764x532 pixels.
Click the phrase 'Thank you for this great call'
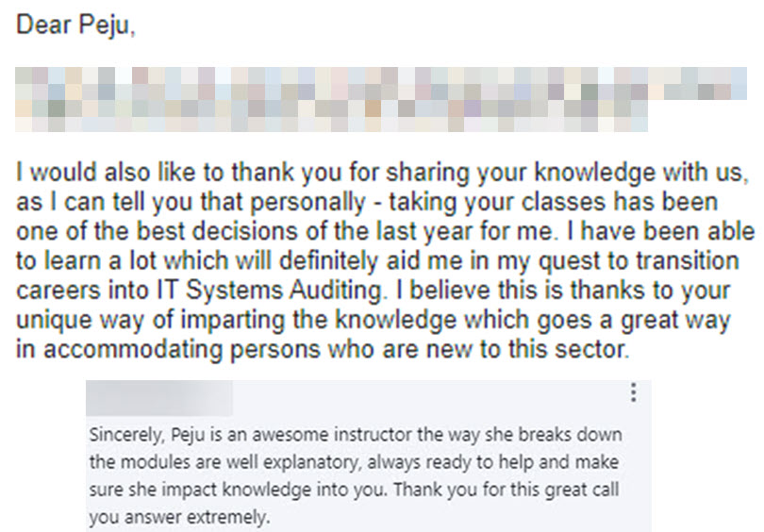click(507, 490)
